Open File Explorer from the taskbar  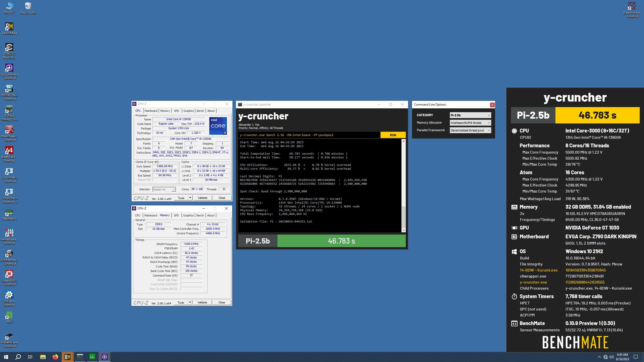43,357
